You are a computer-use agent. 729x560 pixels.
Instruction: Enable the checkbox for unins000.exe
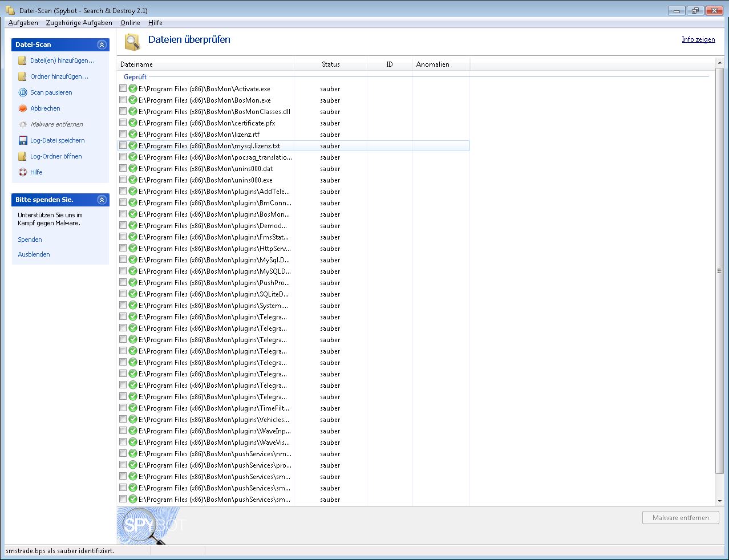click(123, 180)
